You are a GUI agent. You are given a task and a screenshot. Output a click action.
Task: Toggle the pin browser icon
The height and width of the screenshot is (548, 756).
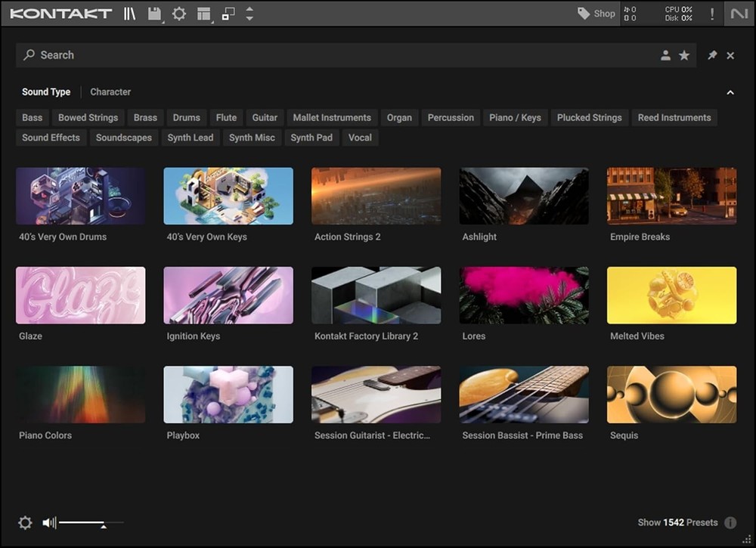coord(711,55)
